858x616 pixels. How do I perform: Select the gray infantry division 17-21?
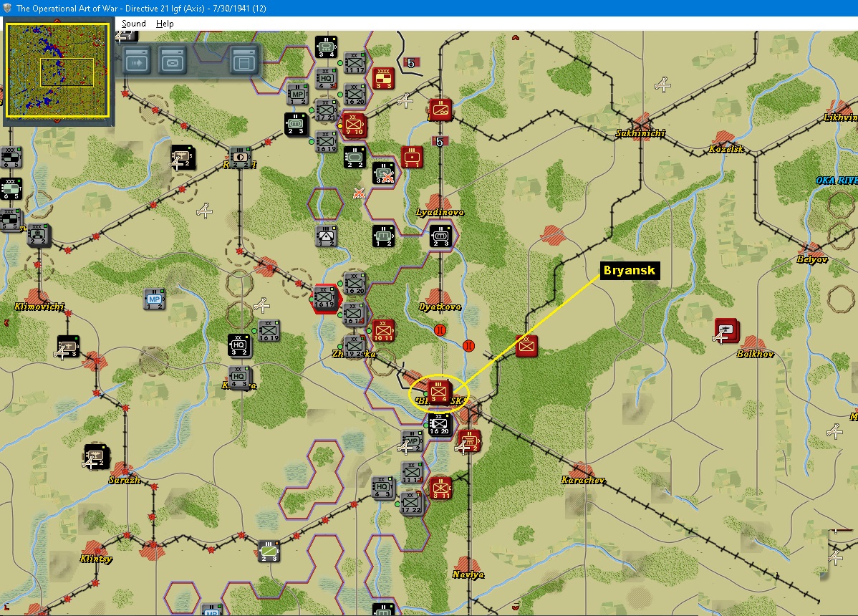(x=325, y=110)
